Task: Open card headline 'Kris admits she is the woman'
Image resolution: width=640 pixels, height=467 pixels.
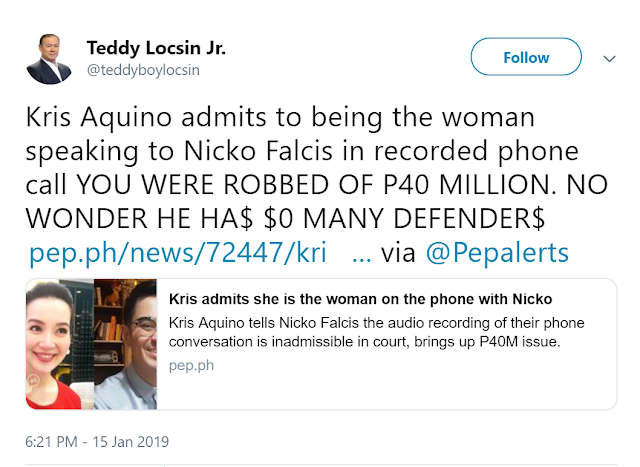Action: (x=361, y=300)
